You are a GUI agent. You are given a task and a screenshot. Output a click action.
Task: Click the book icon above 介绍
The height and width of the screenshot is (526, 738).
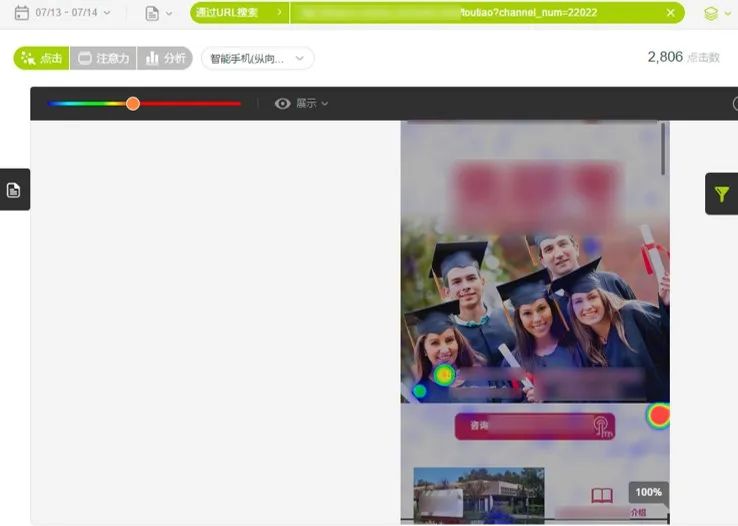(x=601, y=495)
